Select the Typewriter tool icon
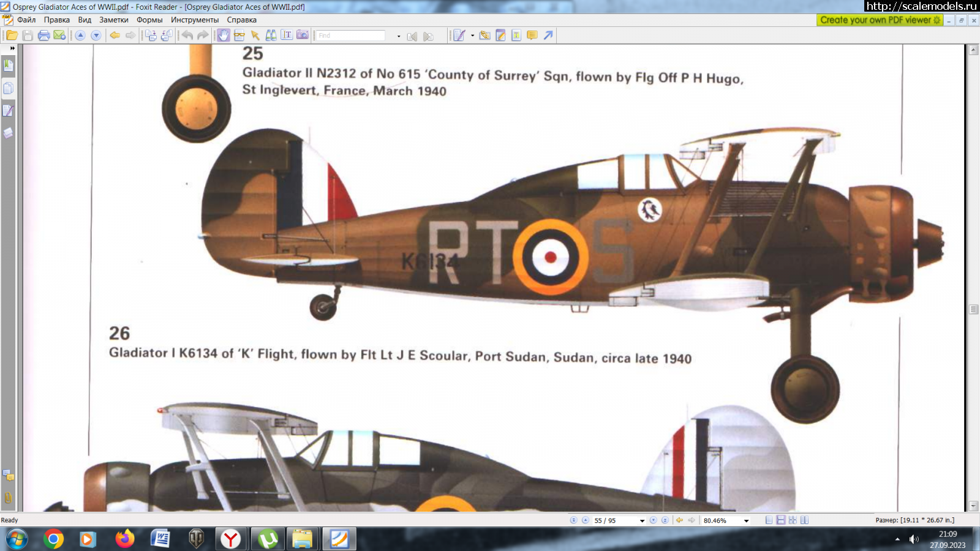980x551 pixels. tap(516, 36)
